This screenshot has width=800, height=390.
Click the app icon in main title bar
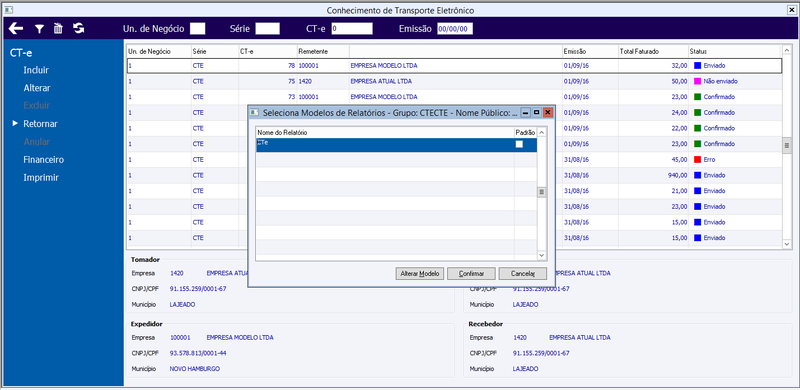pos(9,10)
